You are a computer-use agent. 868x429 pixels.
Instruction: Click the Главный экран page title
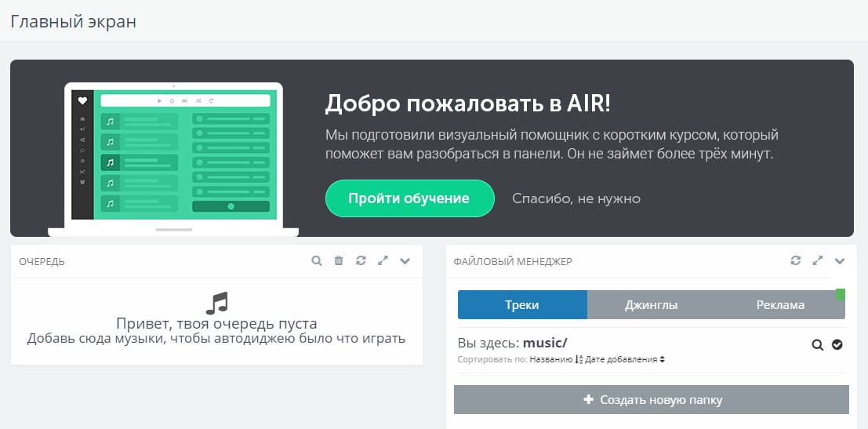pyautogui.click(x=73, y=22)
